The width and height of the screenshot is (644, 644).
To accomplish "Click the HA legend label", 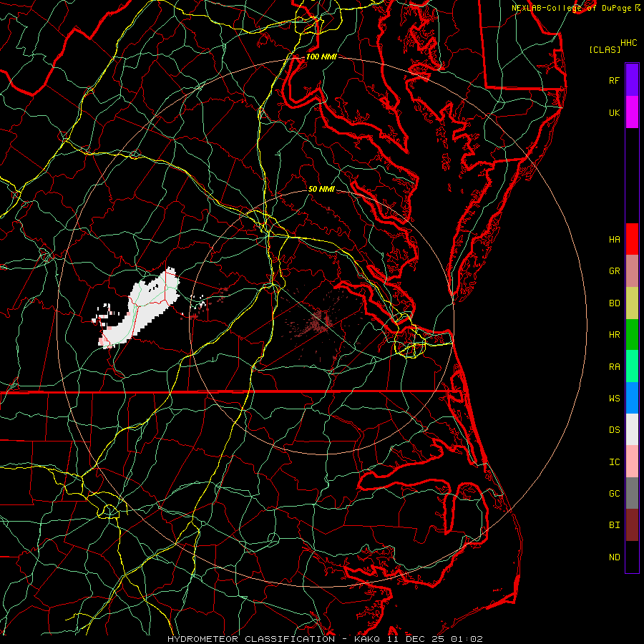I will point(614,240).
